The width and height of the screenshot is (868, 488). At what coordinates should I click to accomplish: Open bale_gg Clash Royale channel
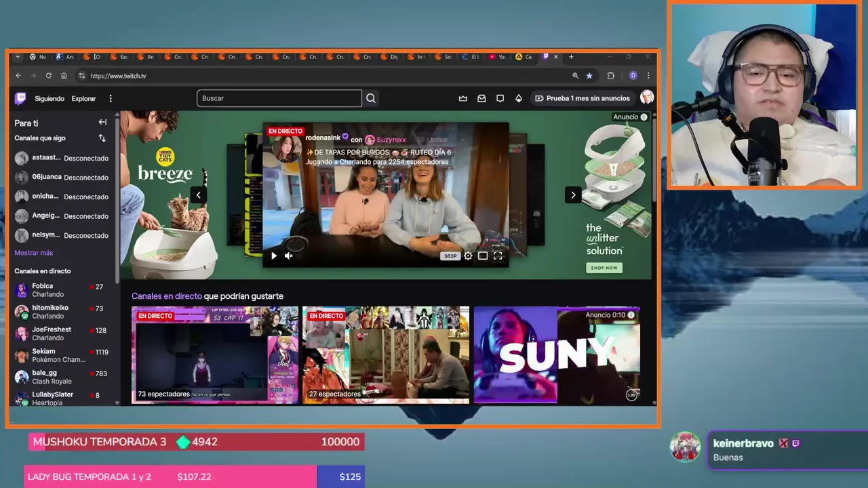(62, 377)
